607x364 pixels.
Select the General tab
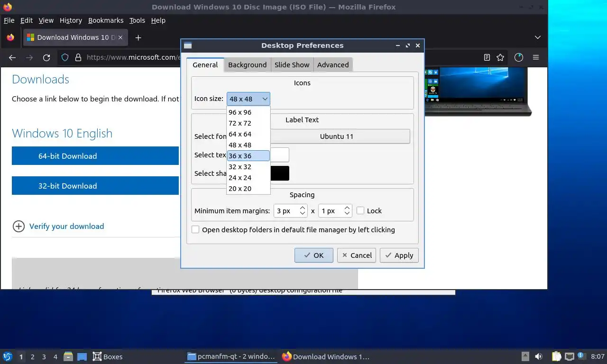pyautogui.click(x=205, y=65)
